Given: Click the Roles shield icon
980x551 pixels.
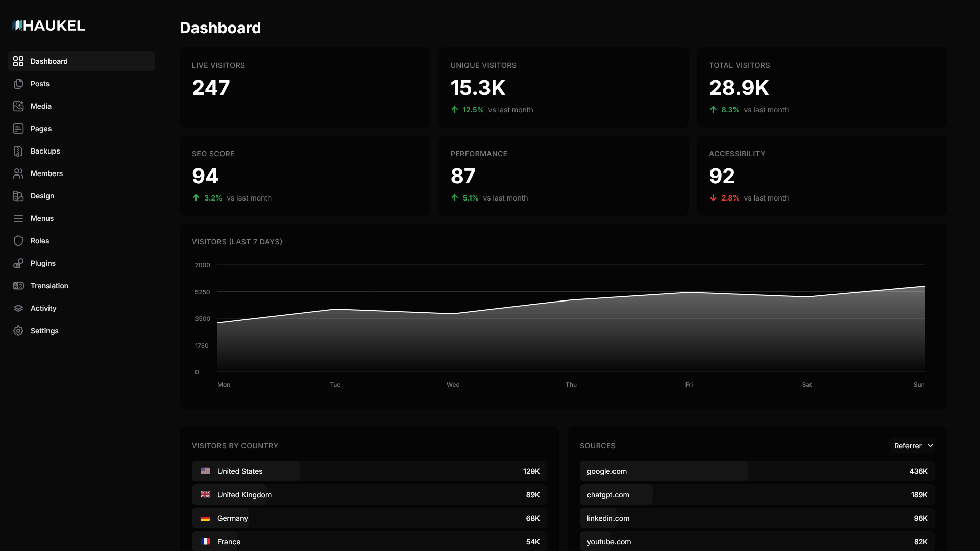Looking at the screenshot, I should (18, 241).
